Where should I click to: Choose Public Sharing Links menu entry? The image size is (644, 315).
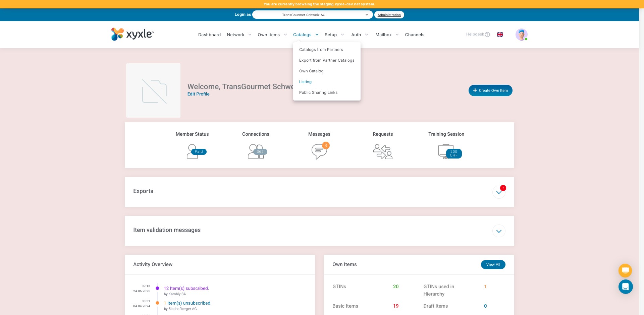318,92
